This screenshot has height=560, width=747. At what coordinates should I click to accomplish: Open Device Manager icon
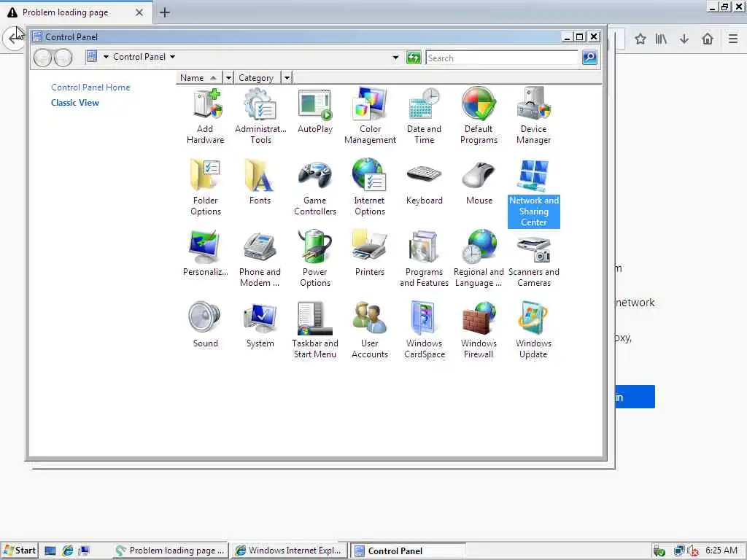[533, 116]
